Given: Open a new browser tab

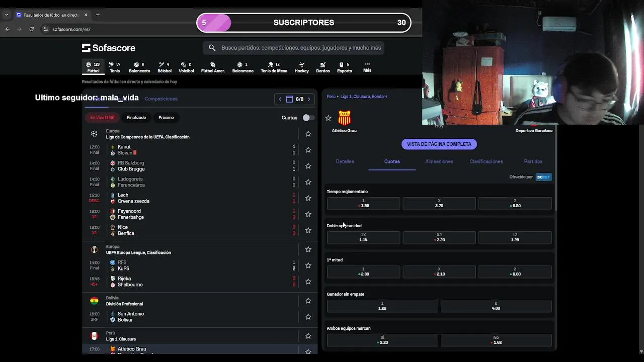Looking at the screenshot, I should click(98, 15).
